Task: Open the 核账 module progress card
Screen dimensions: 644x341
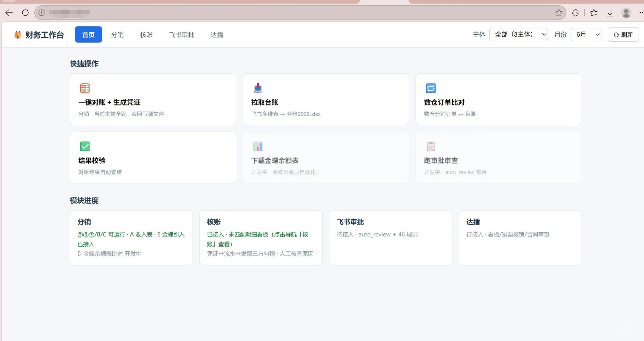Action: (x=261, y=238)
